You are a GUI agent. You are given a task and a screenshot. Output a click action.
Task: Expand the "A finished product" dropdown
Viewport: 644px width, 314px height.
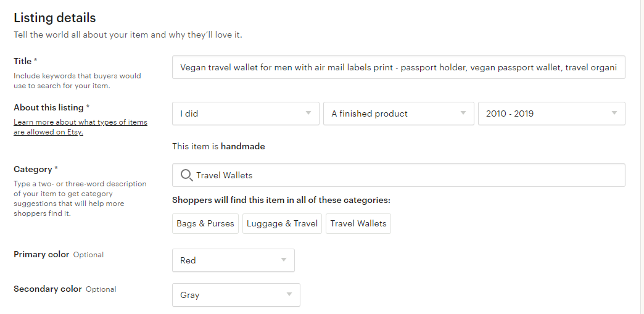(398, 114)
